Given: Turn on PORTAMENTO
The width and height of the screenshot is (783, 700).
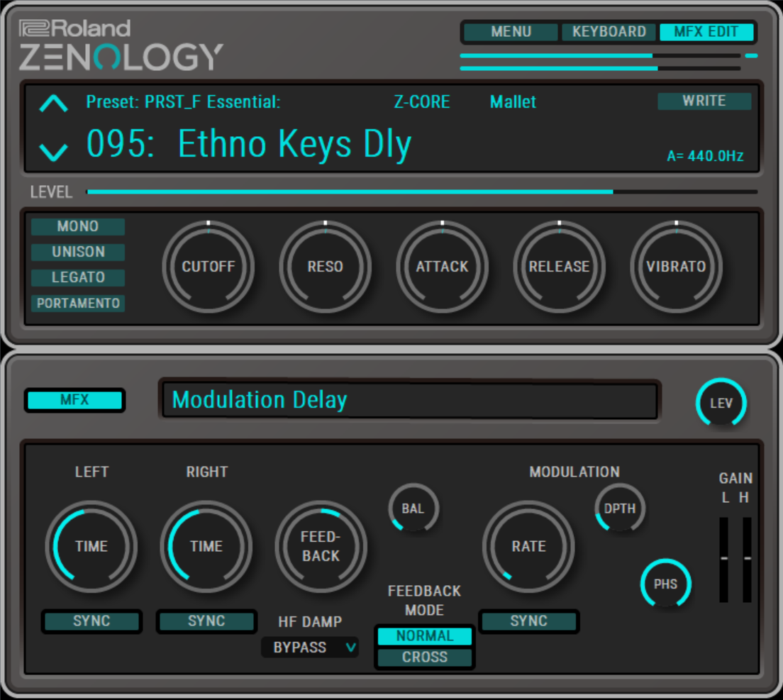Looking at the screenshot, I should (x=78, y=304).
